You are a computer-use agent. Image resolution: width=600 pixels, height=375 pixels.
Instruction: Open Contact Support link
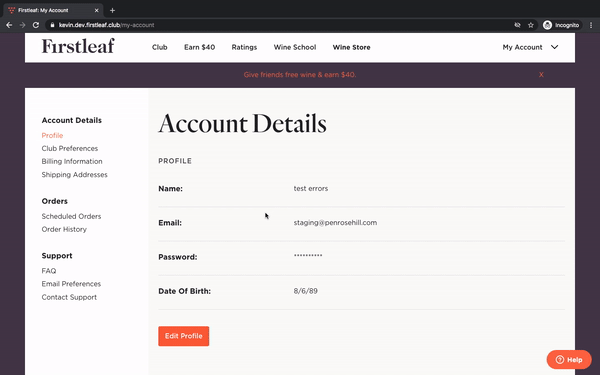[69, 297]
